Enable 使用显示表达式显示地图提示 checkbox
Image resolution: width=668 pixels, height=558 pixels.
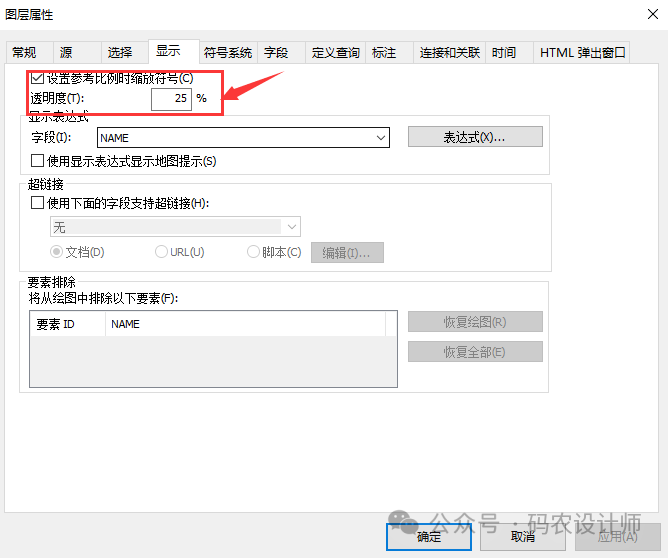38,161
